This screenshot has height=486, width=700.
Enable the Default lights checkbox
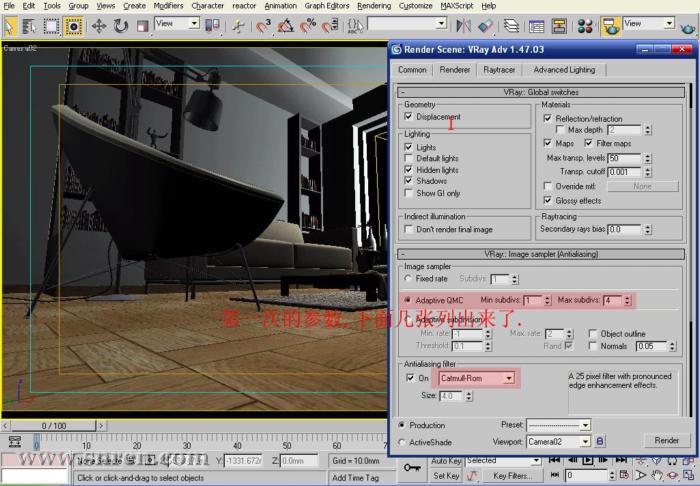click(409, 159)
